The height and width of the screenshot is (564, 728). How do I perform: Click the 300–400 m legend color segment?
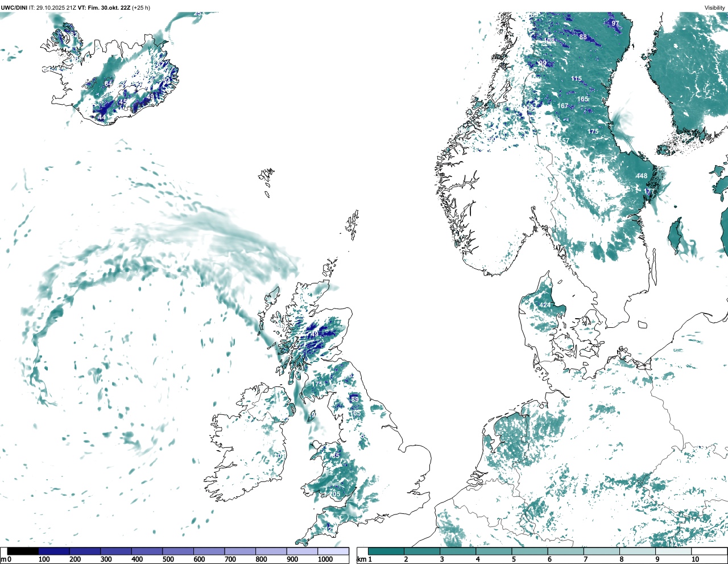tap(116, 551)
